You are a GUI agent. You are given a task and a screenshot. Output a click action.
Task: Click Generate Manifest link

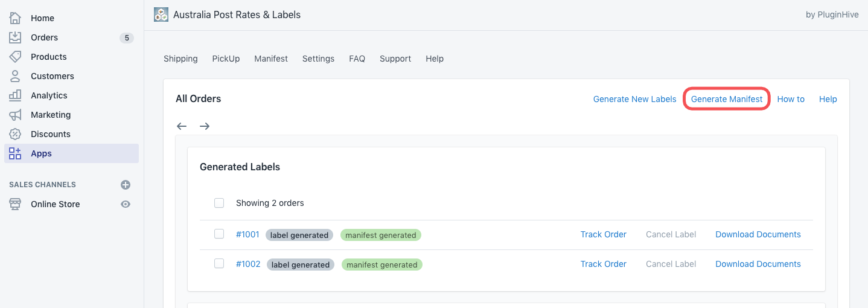point(727,99)
